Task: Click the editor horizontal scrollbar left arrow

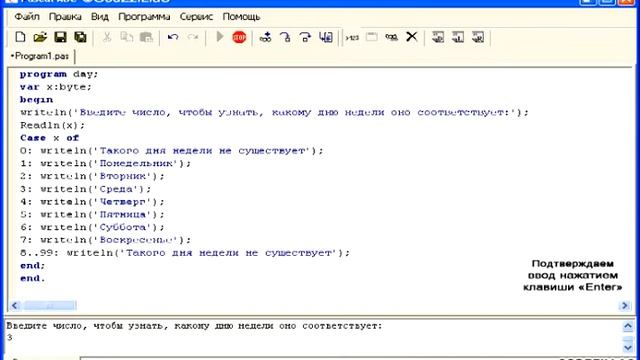Action: click(15, 305)
